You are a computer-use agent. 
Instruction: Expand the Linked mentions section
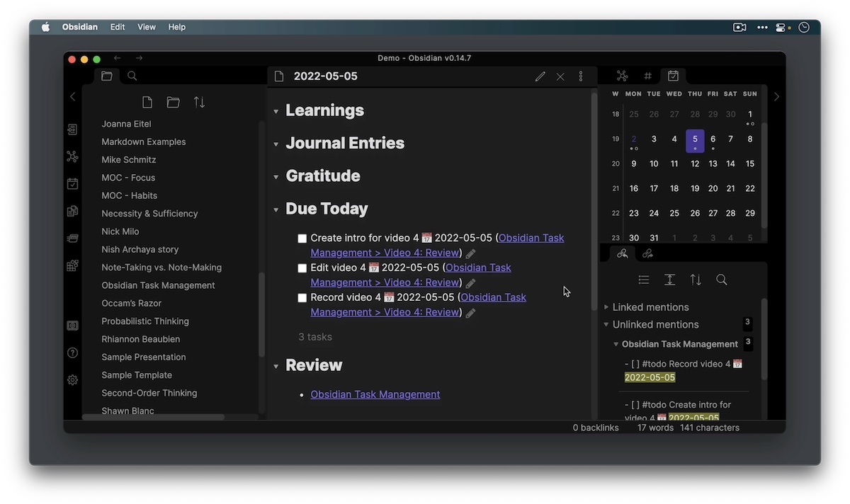click(606, 307)
